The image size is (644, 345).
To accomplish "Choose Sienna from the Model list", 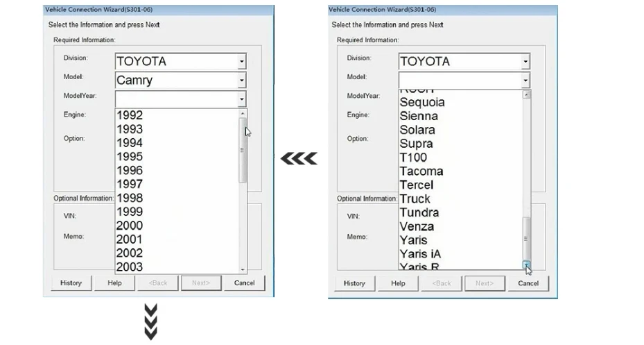I will click(x=460, y=116).
